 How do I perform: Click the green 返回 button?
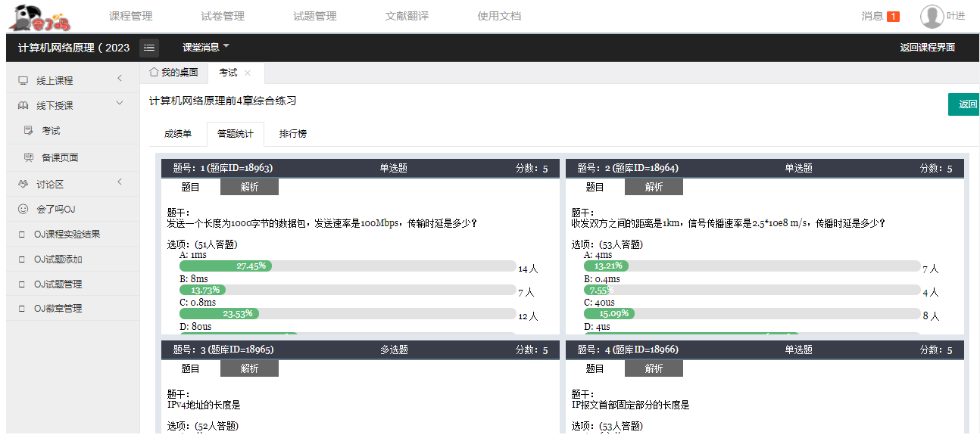coord(964,104)
